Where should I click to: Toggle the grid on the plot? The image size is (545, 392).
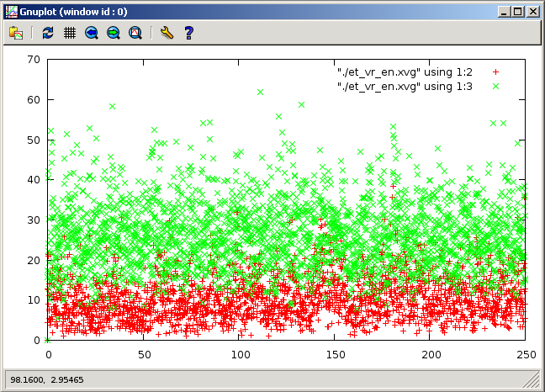(x=70, y=33)
